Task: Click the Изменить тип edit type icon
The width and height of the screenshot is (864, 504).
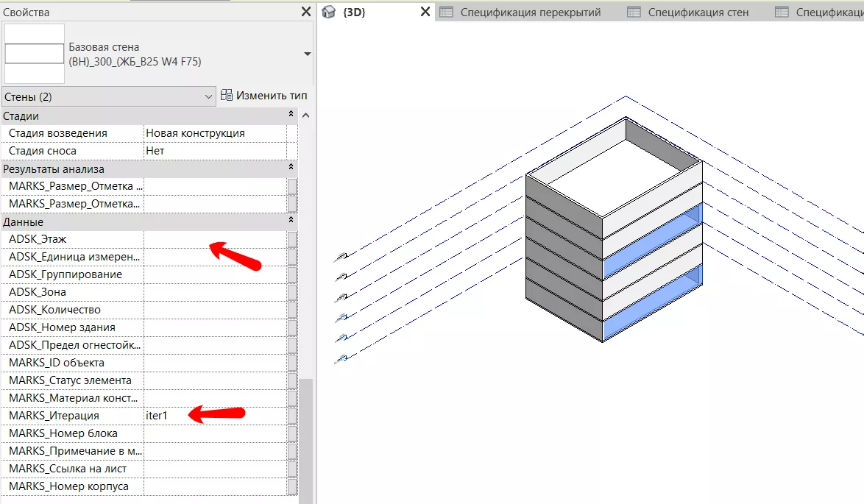Action: click(227, 96)
